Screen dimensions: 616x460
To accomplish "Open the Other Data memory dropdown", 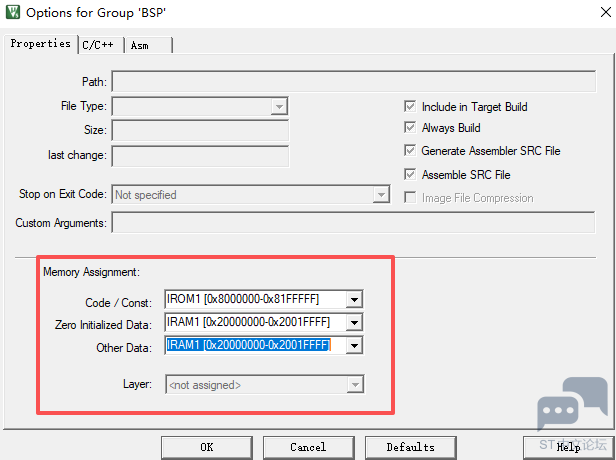I will point(352,346).
